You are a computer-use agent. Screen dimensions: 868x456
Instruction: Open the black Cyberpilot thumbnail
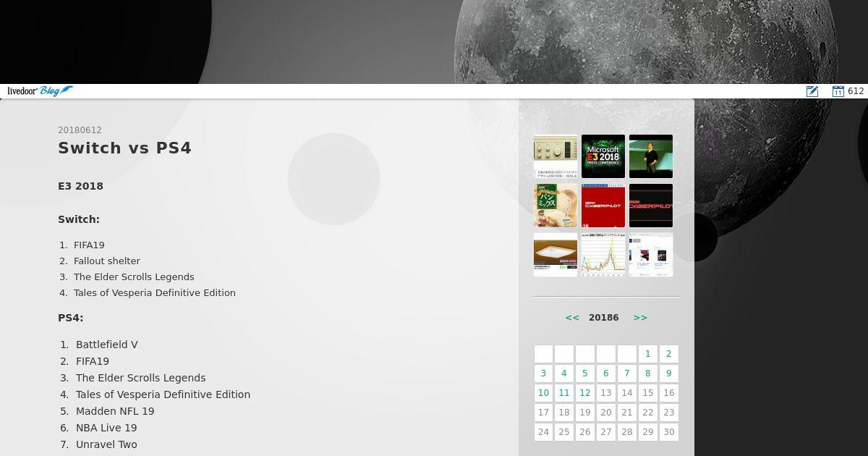click(651, 206)
